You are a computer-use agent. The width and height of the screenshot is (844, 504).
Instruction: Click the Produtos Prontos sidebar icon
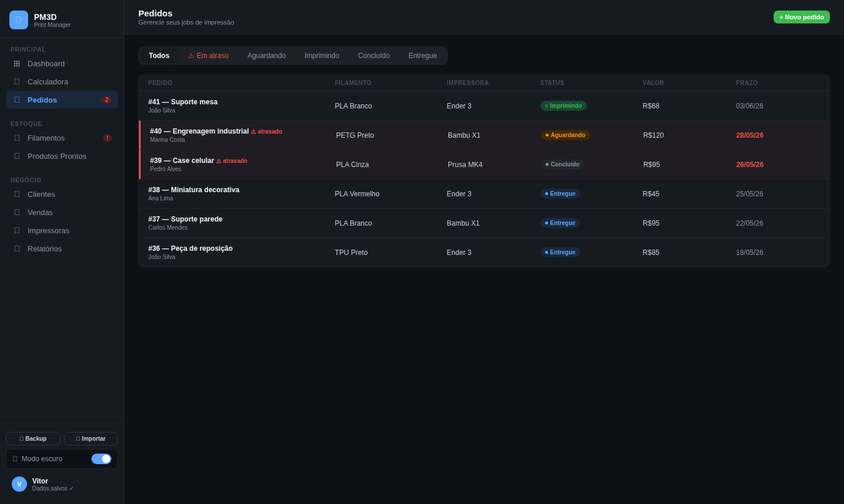click(17, 156)
